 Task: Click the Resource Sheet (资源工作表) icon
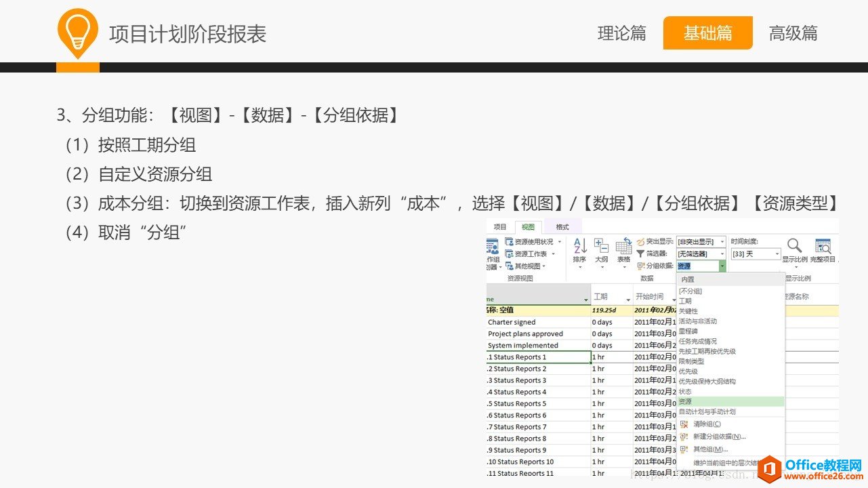pyautogui.click(x=510, y=253)
